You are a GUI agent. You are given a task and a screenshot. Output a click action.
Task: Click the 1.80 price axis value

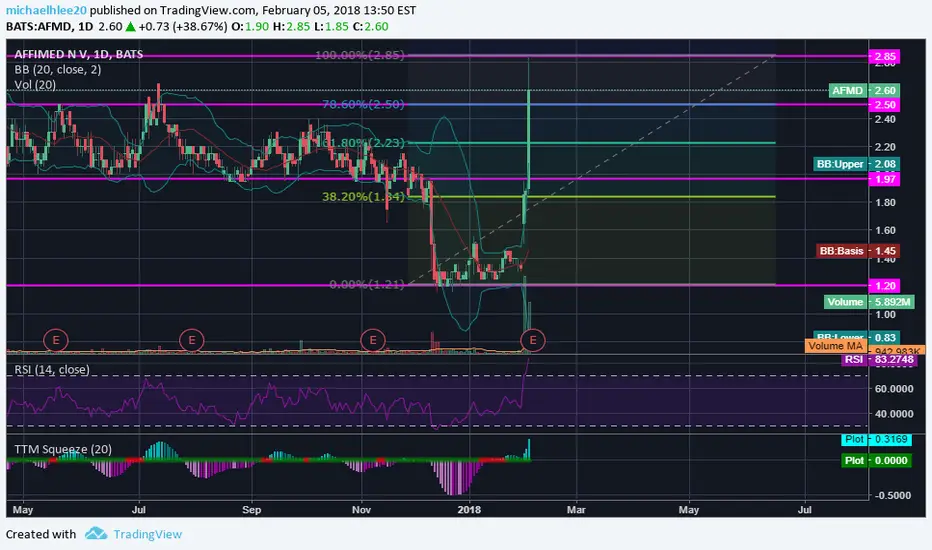click(x=885, y=202)
